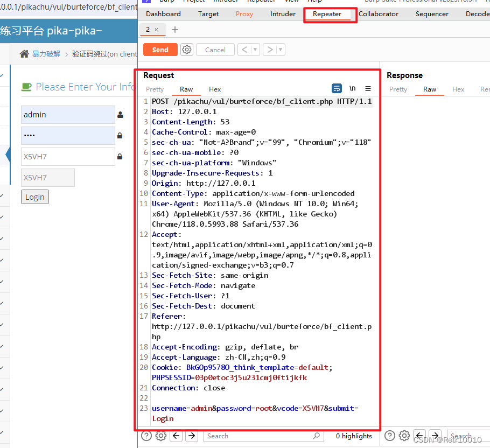Close Repeater tab 2
The width and height of the screenshot is (490, 448).
point(156,30)
